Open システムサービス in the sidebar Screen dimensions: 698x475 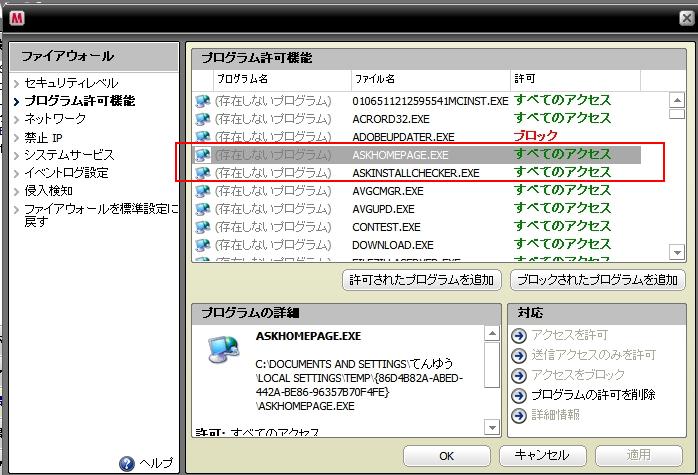click(x=69, y=154)
